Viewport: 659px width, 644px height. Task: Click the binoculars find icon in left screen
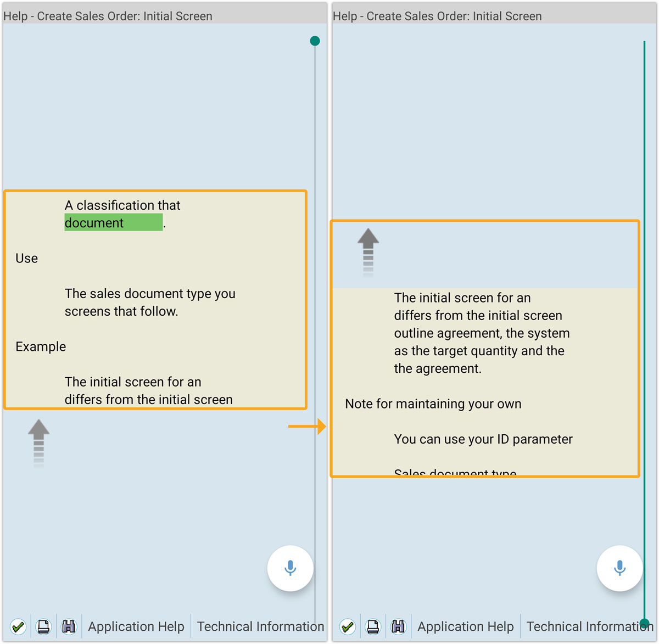(69, 626)
